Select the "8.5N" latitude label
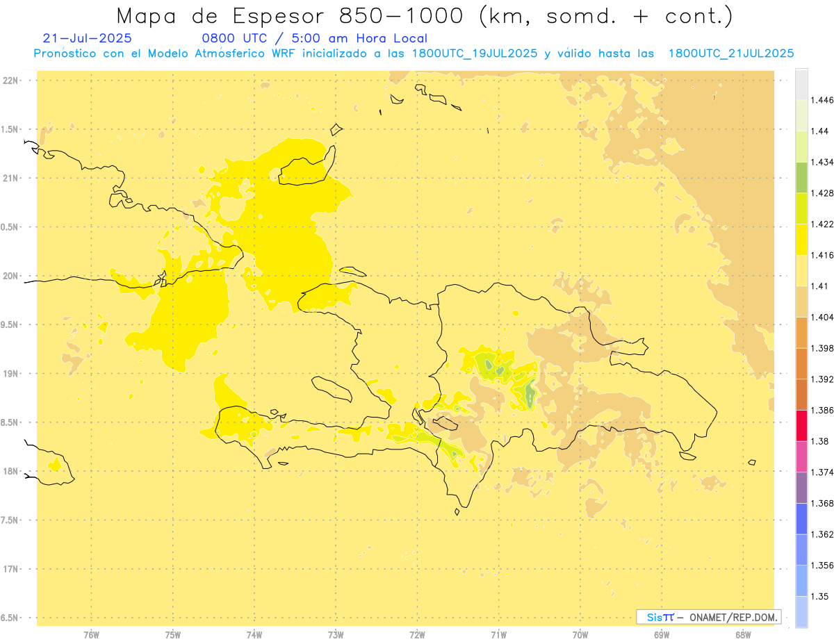 [x=10, y=422]
